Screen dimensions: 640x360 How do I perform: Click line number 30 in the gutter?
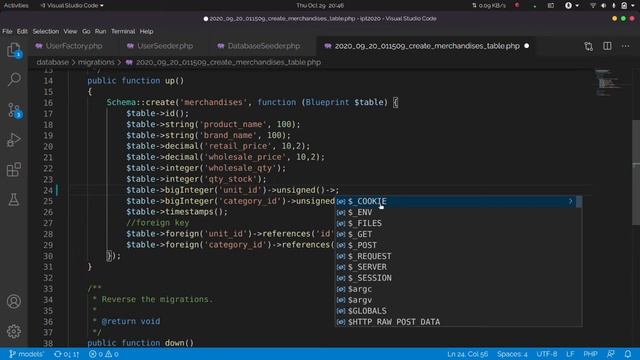[x=48, y=256]
